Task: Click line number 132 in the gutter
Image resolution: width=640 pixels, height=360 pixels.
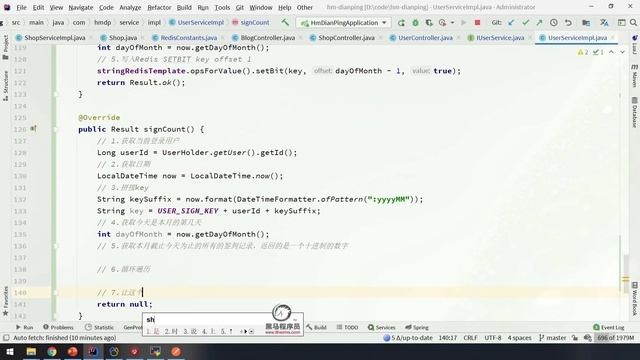Action: click(20, 200)
